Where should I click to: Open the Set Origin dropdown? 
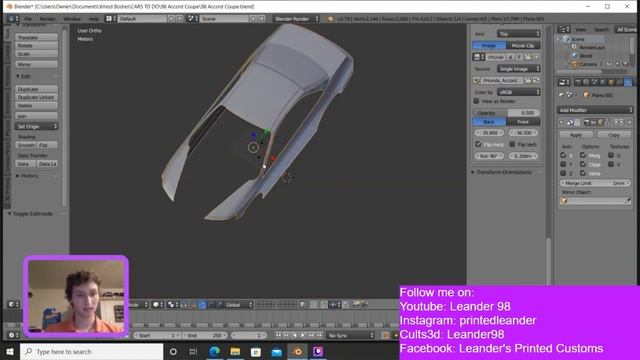[36, 127]
